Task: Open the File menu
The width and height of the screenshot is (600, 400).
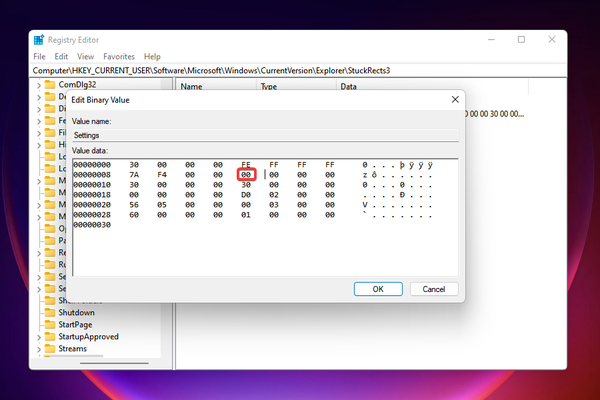Action: tap(39, 57)
